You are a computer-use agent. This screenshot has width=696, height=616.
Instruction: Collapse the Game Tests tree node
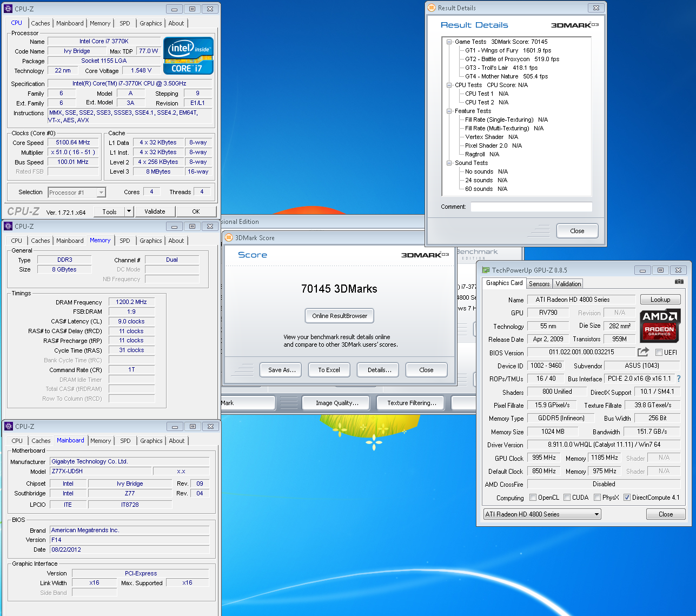point(449,42)
